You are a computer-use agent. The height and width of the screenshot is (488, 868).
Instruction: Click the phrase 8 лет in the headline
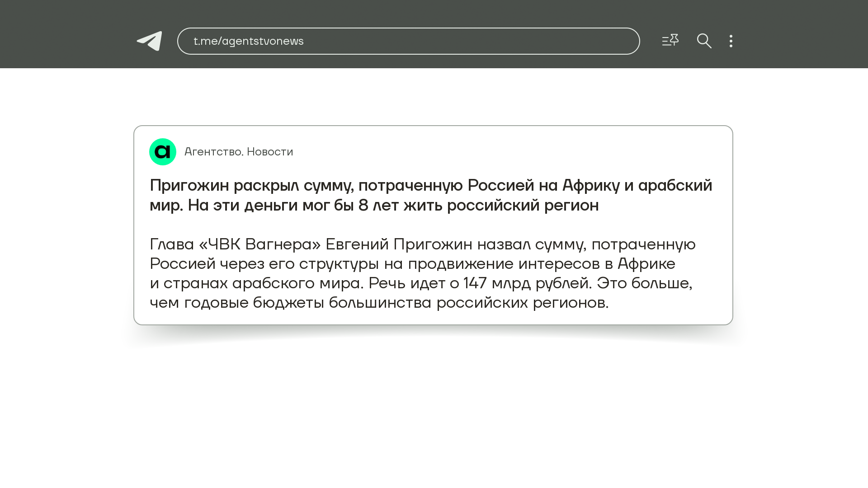click(378, 205)
